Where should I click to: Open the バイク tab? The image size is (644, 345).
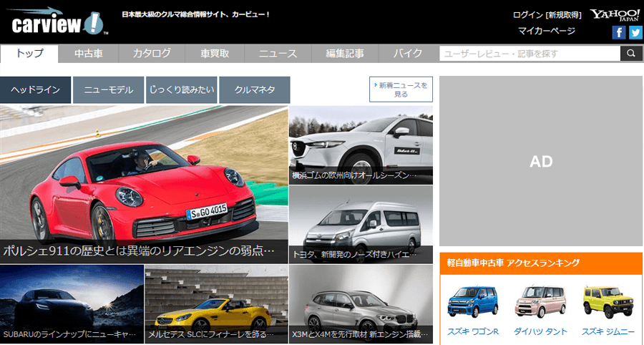408,54
